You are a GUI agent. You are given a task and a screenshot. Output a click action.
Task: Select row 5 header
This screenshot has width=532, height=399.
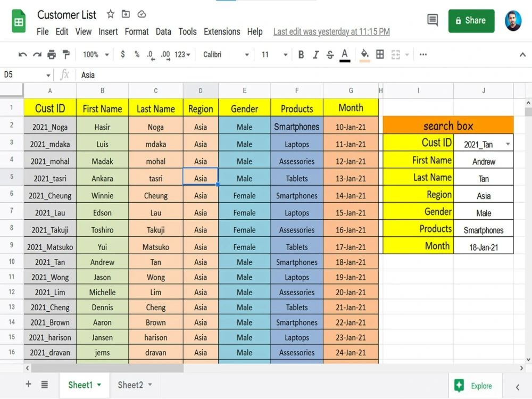[12, 177]
